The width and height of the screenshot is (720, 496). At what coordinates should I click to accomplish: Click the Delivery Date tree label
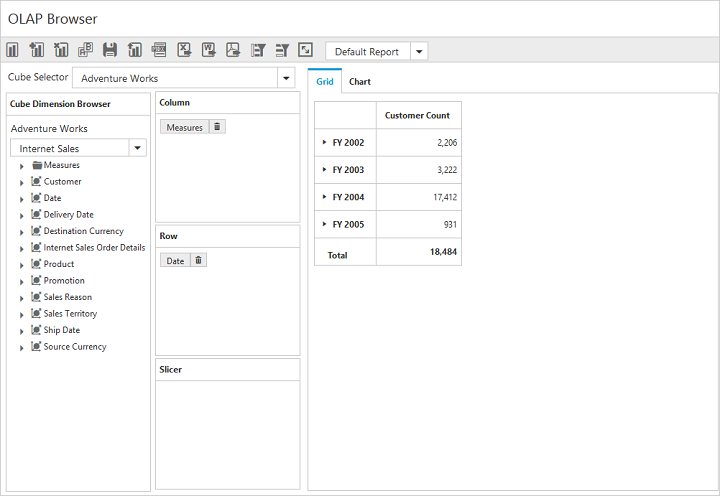(x=68, y=214)
